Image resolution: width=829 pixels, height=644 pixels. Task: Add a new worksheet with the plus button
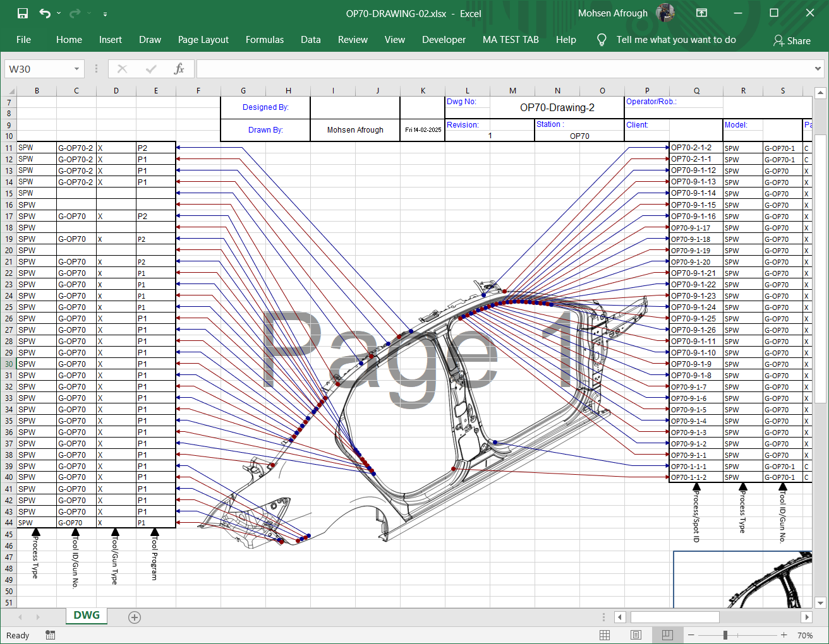[134, 617]
